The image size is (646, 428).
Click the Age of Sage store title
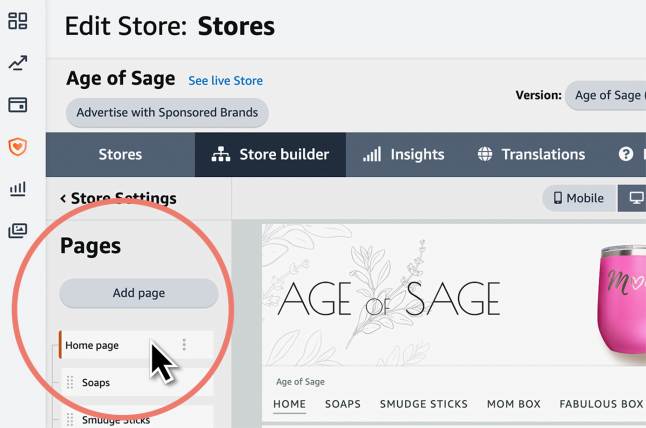(x=121, y=79)
